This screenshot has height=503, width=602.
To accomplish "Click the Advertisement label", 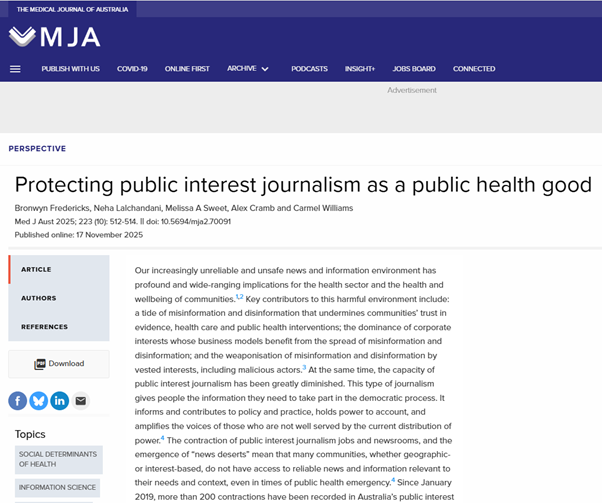I will 412,90.
